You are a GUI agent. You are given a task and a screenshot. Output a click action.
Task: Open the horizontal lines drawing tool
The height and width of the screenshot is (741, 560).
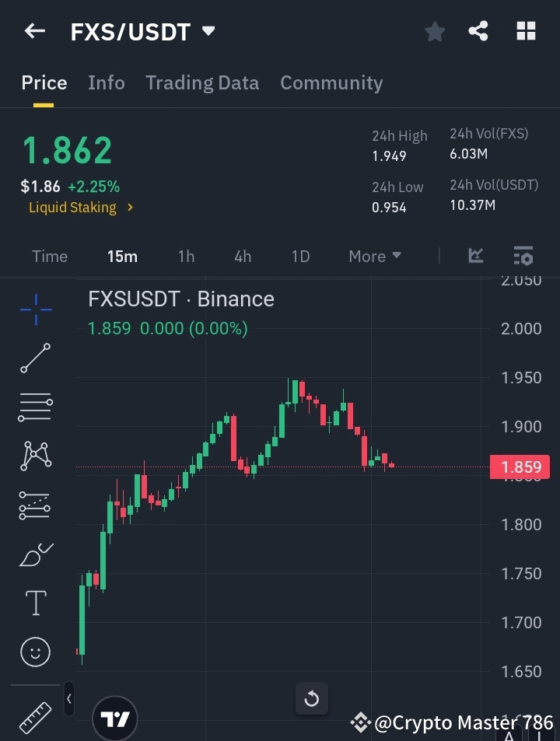pyautogui.click(x=35, y=407)
